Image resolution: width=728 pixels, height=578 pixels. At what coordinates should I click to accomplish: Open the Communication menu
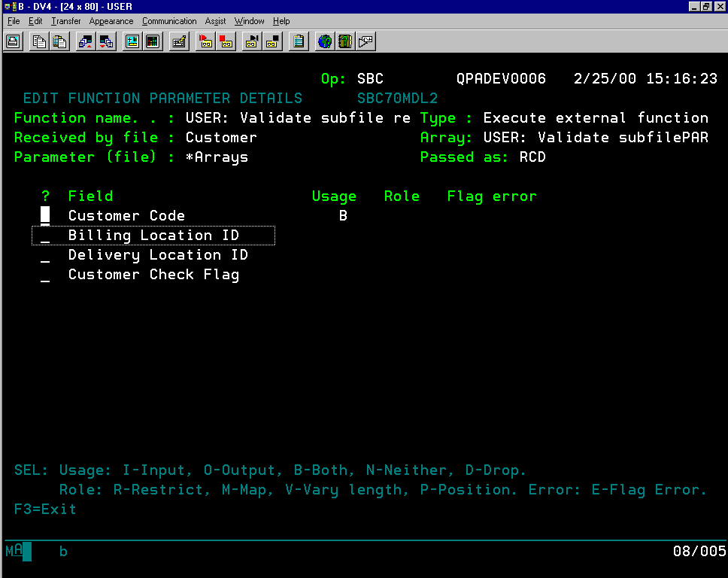(169, 21)
